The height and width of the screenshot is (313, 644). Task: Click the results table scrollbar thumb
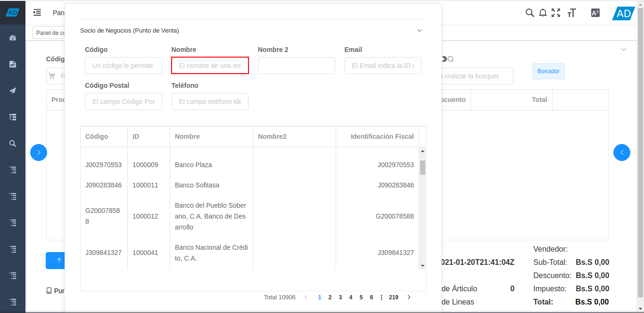[422, 168]
